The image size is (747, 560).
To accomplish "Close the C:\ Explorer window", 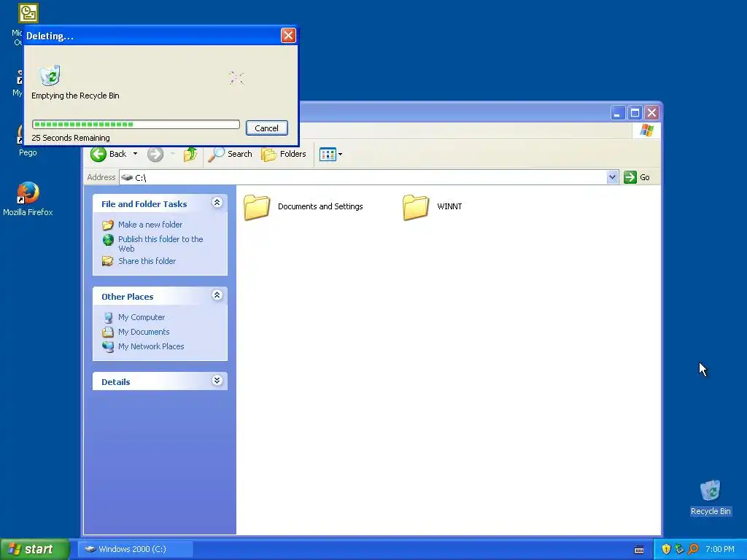I will 651,113.
